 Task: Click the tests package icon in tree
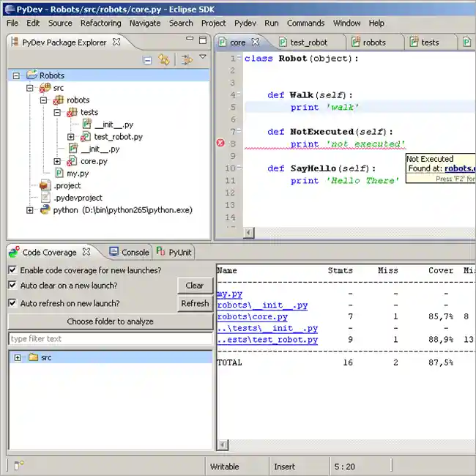click(72, 112)
